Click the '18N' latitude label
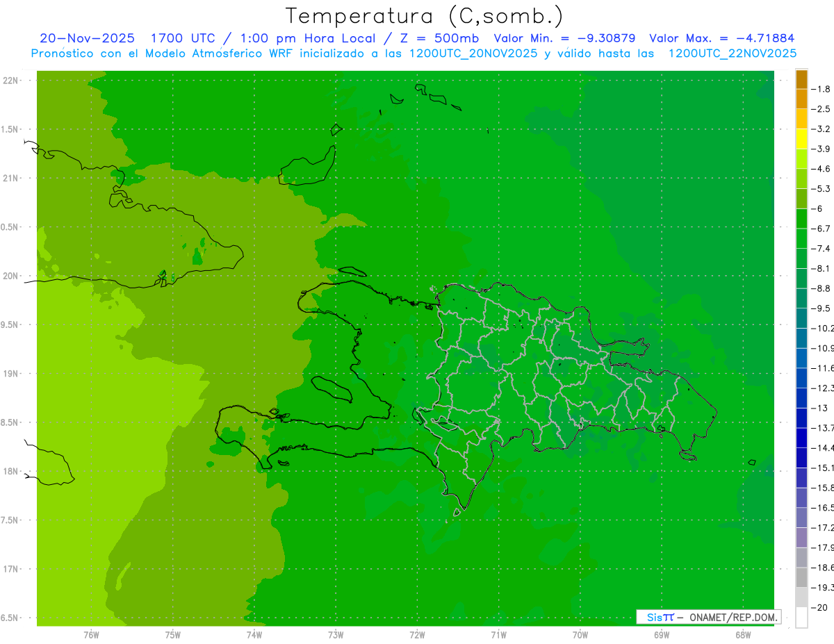Screen dimensions: 834x644 click(10, 471)
